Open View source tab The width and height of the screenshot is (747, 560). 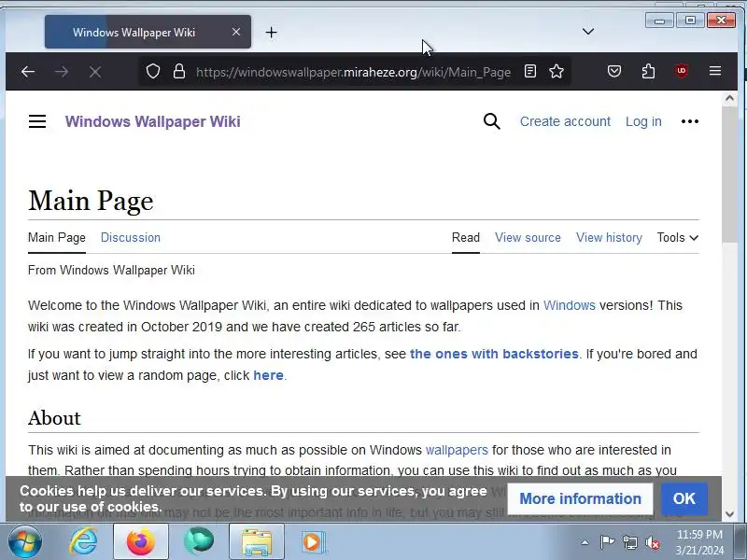528,238
